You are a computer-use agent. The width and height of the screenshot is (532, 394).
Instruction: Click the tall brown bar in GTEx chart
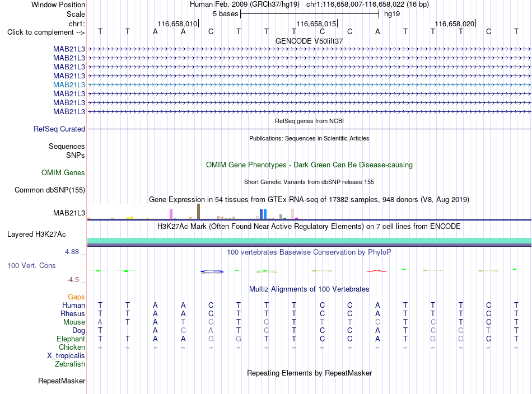(198, 211)
